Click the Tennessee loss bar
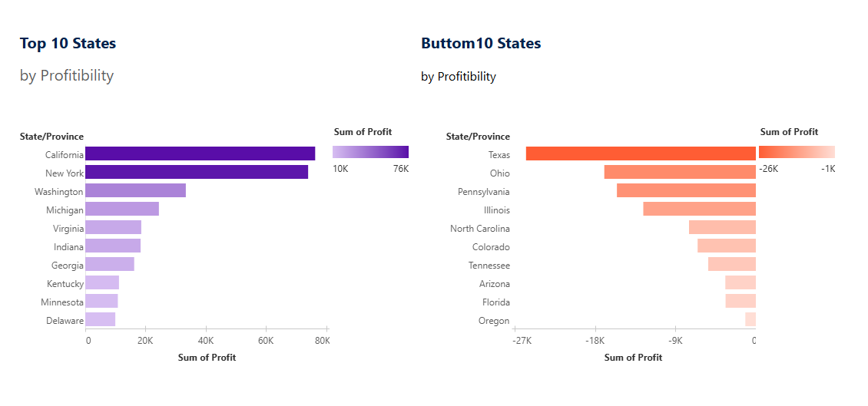 coord(732,264)
